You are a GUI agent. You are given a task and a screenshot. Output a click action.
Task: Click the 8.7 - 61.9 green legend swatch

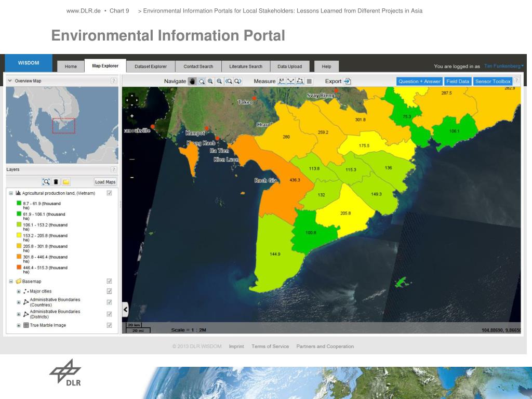click(19, 203)
